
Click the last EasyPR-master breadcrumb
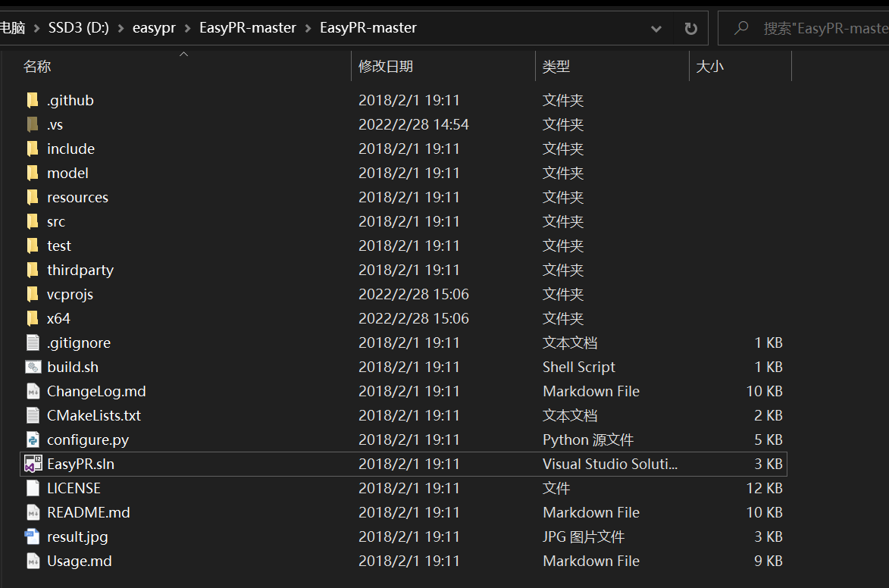(x=368, y=28)
